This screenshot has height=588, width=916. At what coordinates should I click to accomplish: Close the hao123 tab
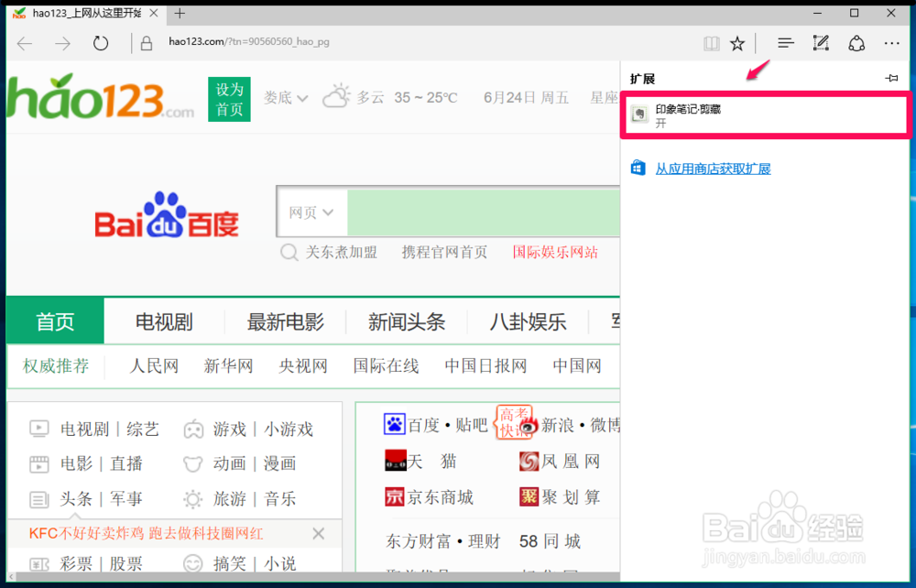tap(154, 13)
